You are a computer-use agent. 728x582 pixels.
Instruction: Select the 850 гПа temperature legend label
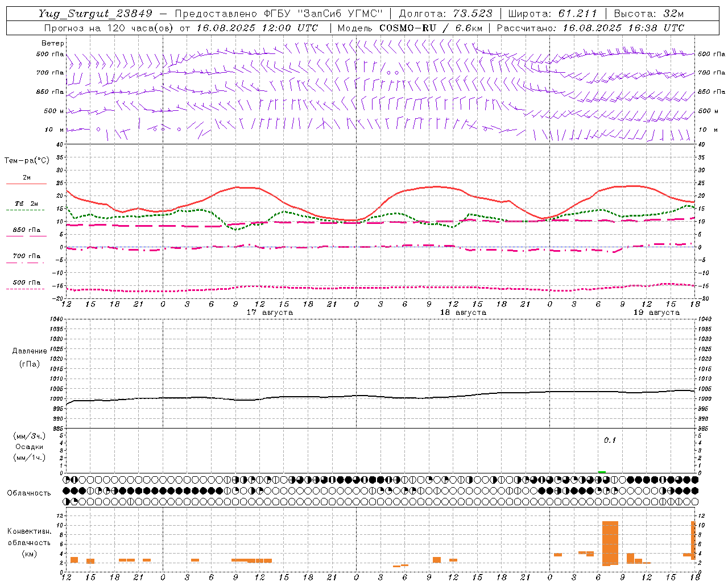coord(27,230)
